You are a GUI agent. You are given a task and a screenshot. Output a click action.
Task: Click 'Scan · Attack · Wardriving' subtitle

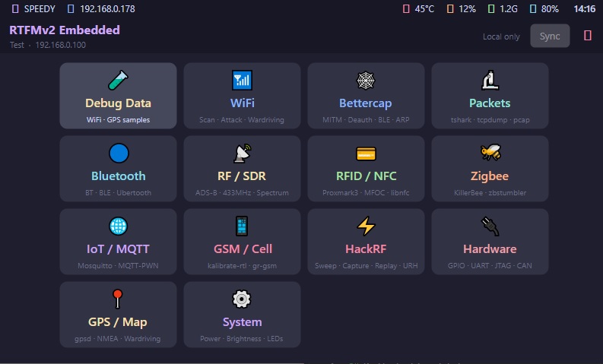(242, 120)
